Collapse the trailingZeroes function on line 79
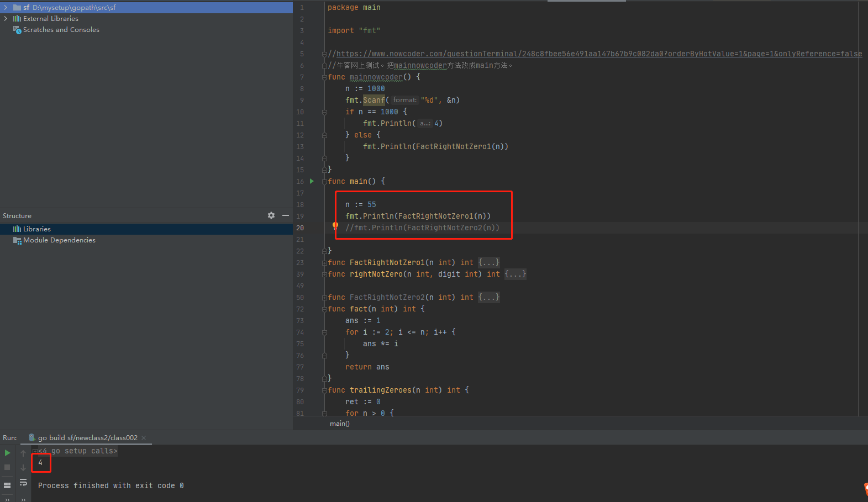The image size is (868, 502). pos(324,390)
